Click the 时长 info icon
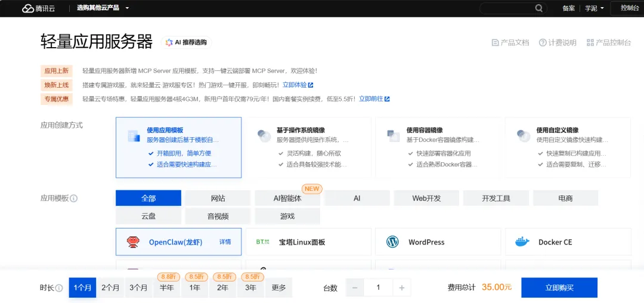This screenshot has height=303, width=644. (59, 288)
